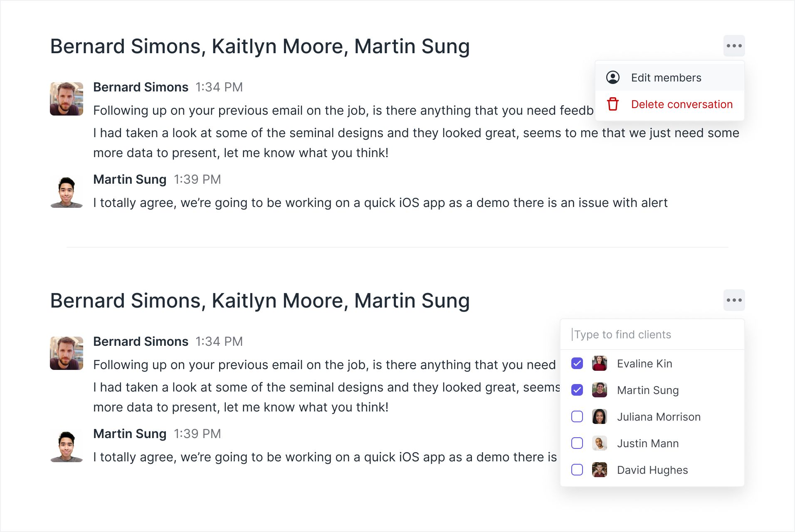
Task: Click the 1:34 PM timestamp in the top conversation
Action: (x=219, y=87)
